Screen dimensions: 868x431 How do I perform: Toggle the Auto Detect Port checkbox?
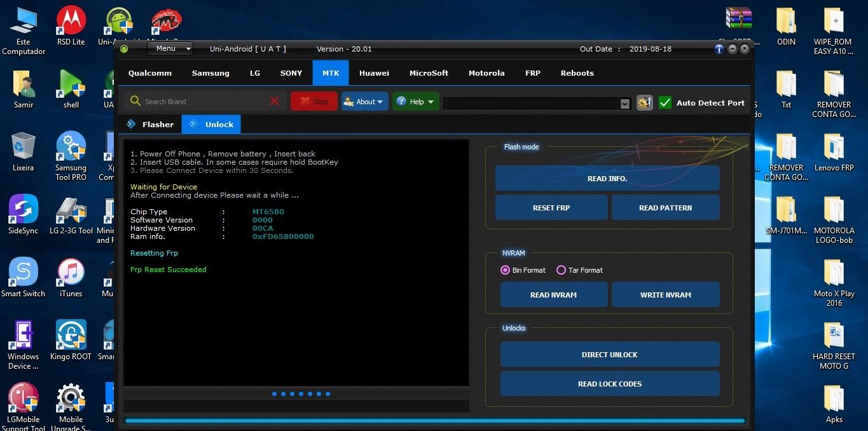tap(665, 102)
